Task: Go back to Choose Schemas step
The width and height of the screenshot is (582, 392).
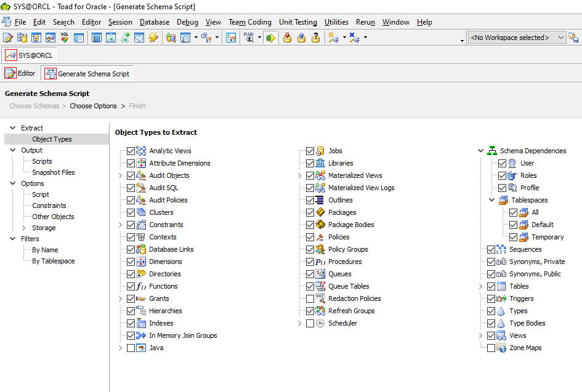Action: tap(34, 106)
